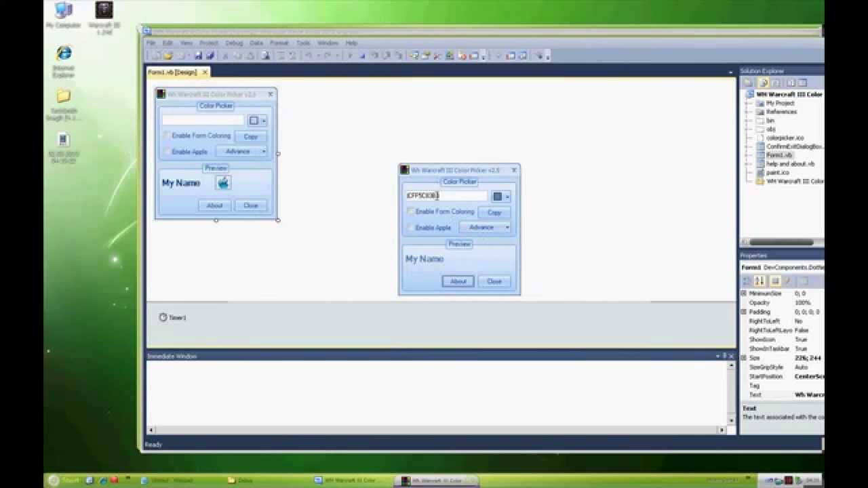868x488 pixels.
Task: Click the Windows Start button
Action: [63, 481]
